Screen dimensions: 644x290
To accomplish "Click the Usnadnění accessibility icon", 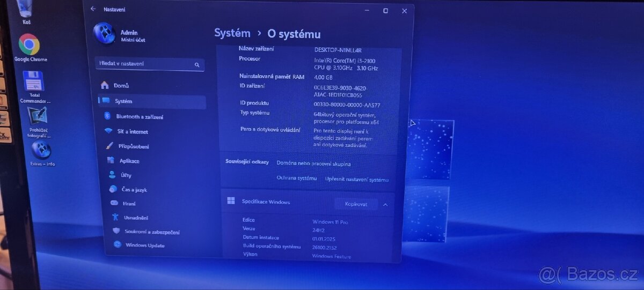I will 115,217.
